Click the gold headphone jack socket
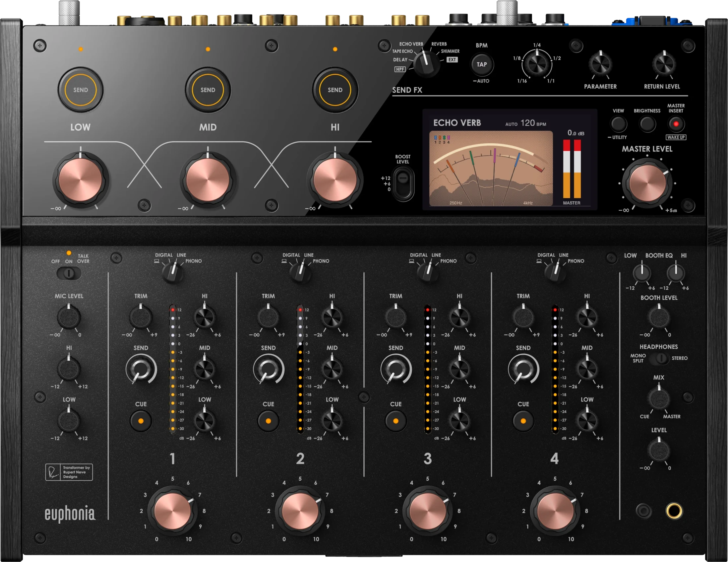 (674, 511)
